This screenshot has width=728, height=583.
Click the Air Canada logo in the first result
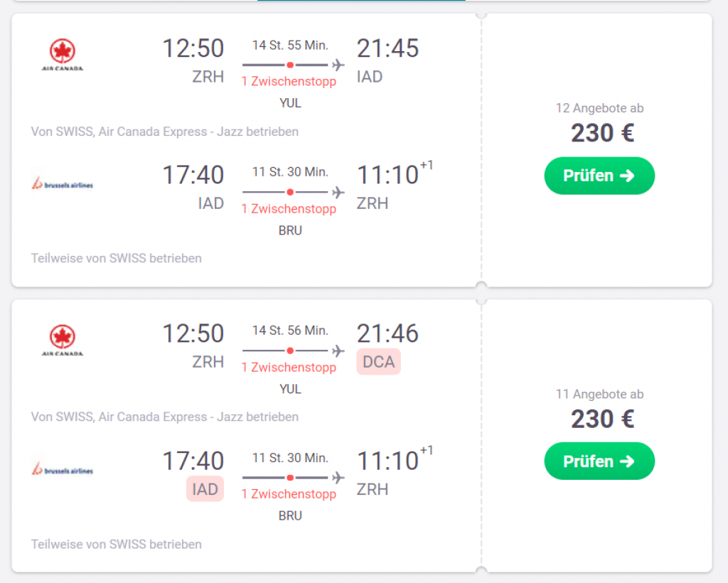click(x=63, y=55)
